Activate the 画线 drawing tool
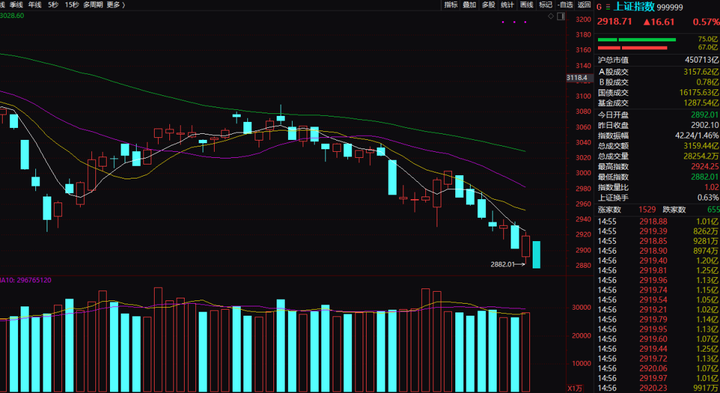Viewport: 720px width, 393px height. pyautogui.click(x=526, y=5)
